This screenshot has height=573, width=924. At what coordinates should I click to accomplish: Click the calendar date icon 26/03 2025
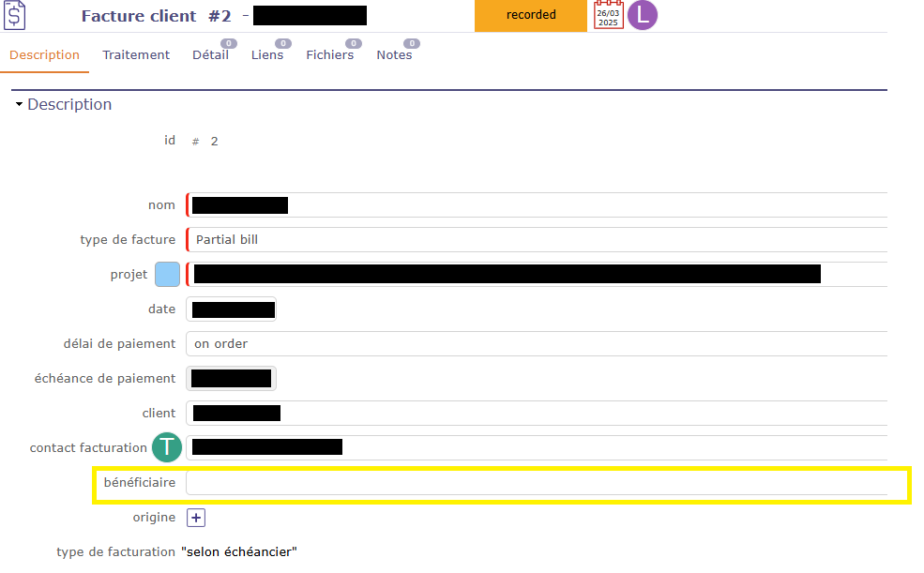tap(608, 15)
